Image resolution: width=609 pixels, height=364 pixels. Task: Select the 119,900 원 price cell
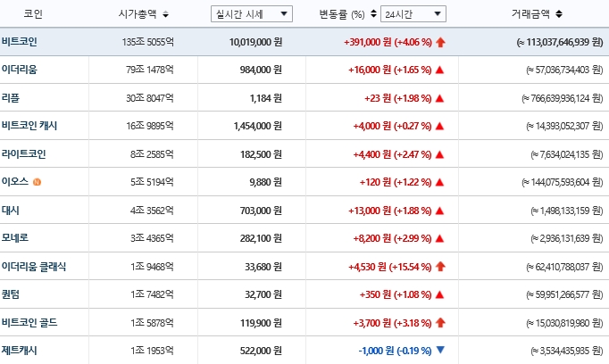point(261,323)
